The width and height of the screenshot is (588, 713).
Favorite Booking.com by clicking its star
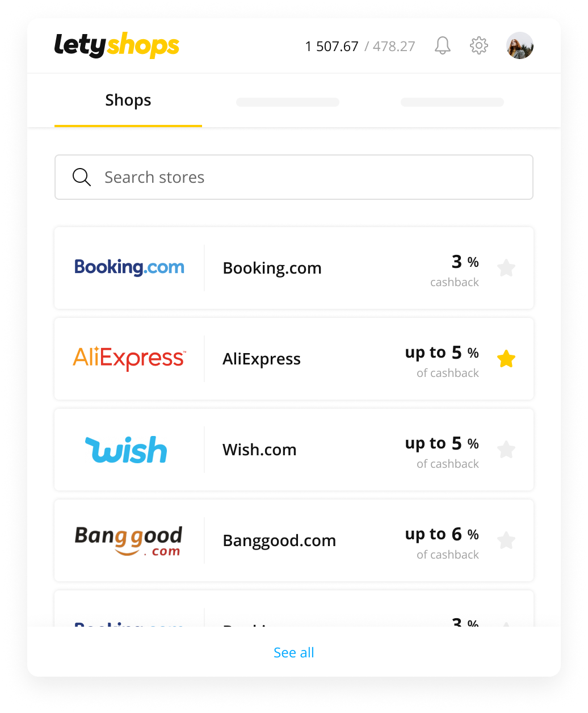tap(506, 267)
